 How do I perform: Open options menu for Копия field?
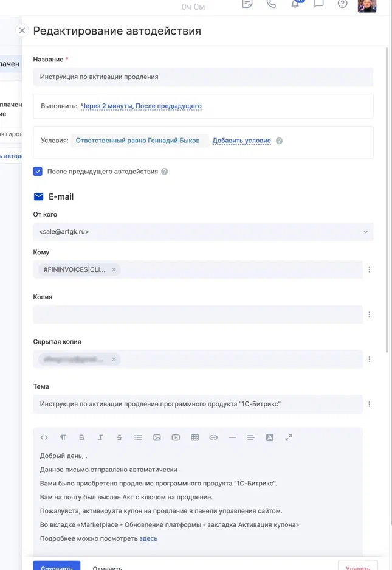369,315
